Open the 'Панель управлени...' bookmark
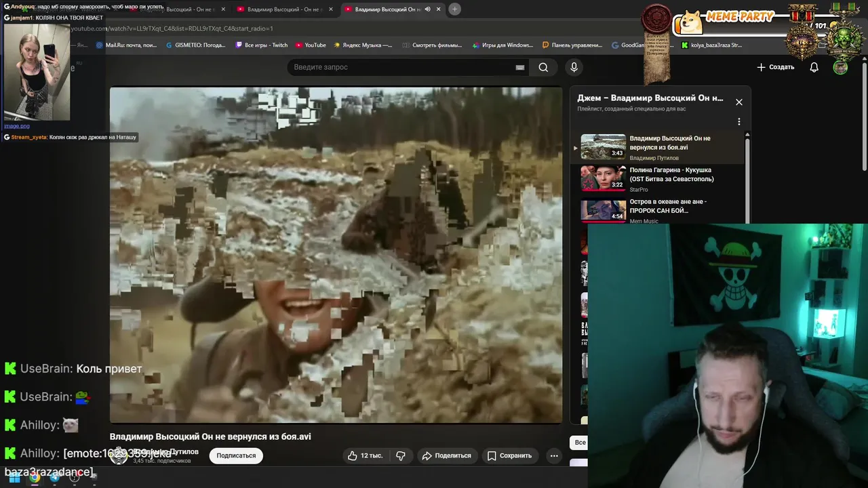This screenshot has width=868, height=488. pyautogui.click(x=572, y=45)
